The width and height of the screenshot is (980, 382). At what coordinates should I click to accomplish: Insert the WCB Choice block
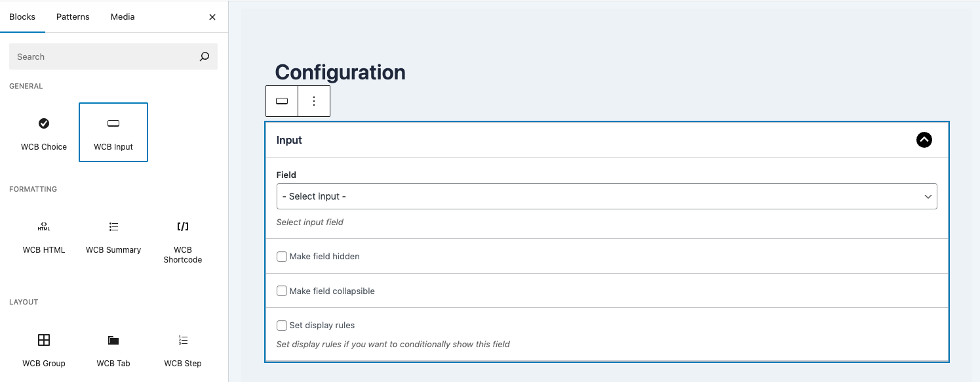[44, 132]
